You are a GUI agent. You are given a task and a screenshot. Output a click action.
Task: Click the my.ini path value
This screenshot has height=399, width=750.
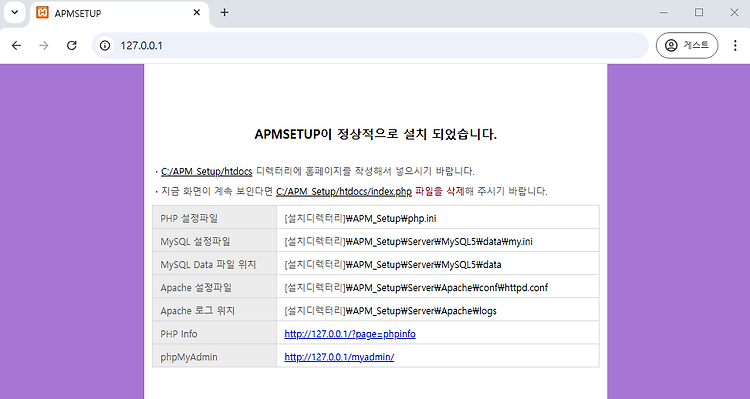[x=408, y=241]
